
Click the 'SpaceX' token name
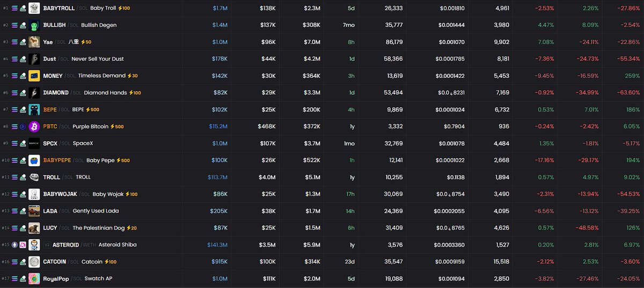(x=83, y=143)
